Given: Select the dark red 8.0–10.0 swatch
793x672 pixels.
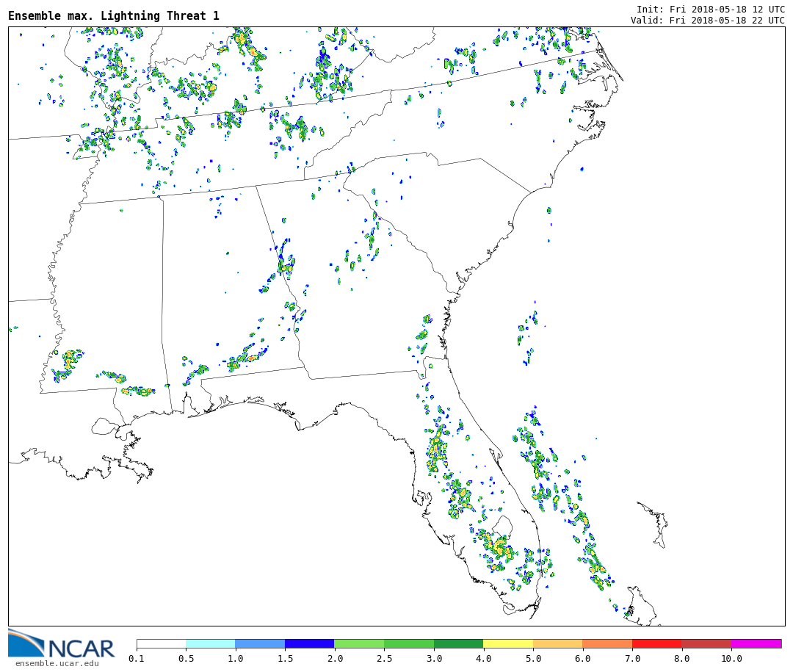Looking at the screenshot, I should (x=706, y=643).
